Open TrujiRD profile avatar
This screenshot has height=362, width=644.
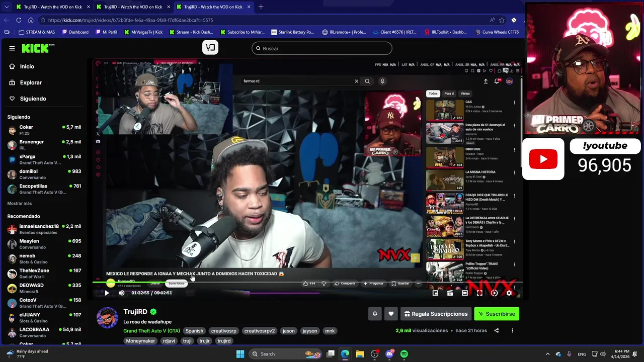(107, 318)
